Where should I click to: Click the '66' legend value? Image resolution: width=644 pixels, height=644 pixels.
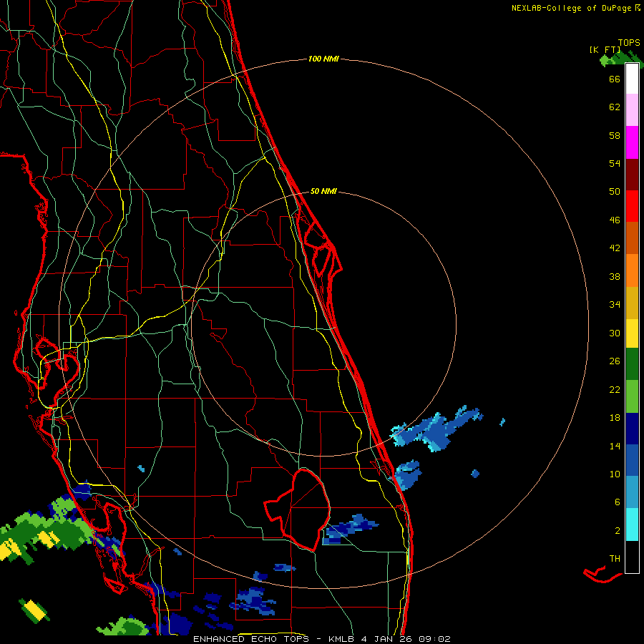[x=615, y=79]
